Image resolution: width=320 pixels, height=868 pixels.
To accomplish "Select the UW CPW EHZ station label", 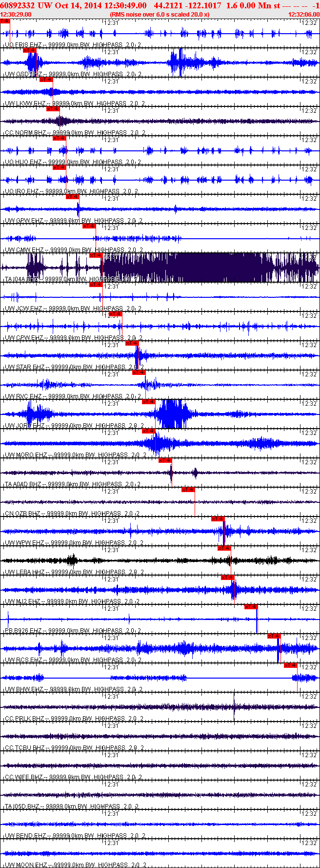I will coord(24,338).
